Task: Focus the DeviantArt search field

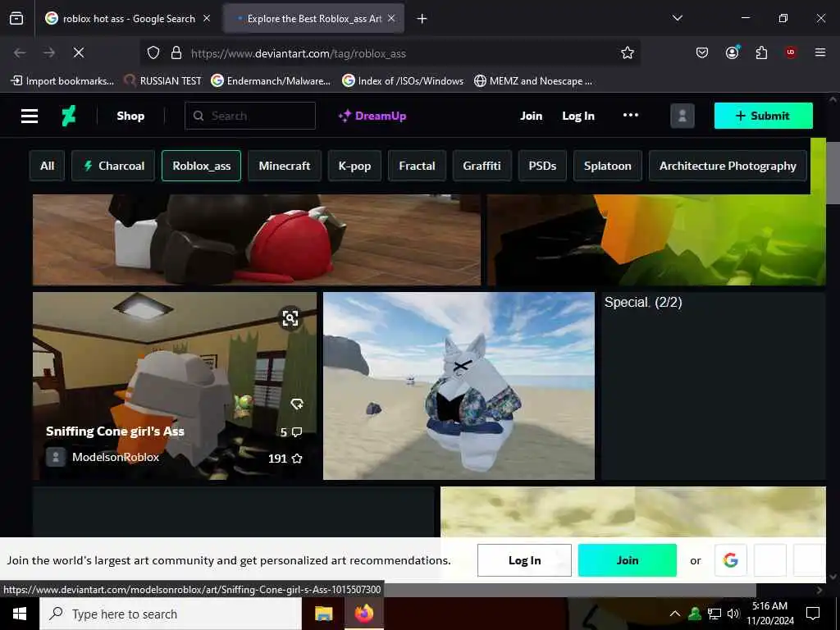Action: 250,116
